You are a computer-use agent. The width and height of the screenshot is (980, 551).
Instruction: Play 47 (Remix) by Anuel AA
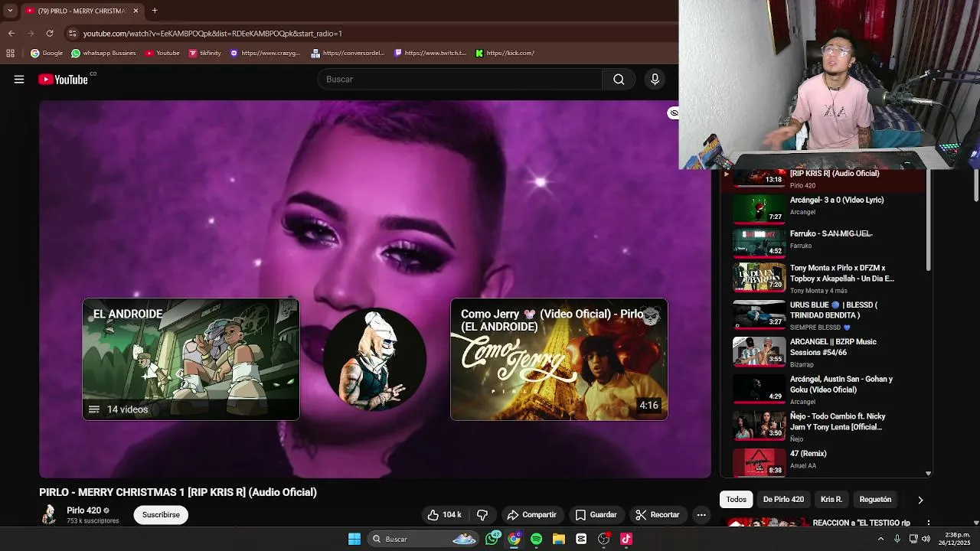(x=823, y=461)
